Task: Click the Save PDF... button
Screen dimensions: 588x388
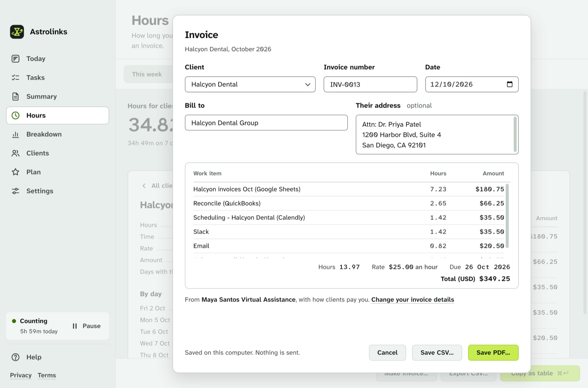Action: pyautogui.click(x=493, y=353)
